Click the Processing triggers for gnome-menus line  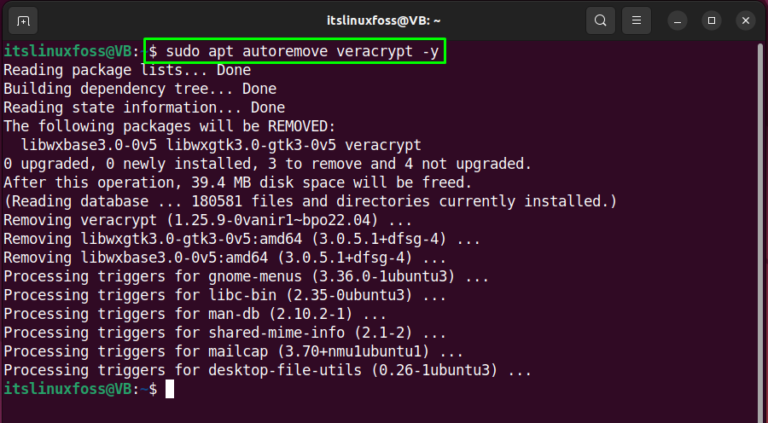(246, 276)
